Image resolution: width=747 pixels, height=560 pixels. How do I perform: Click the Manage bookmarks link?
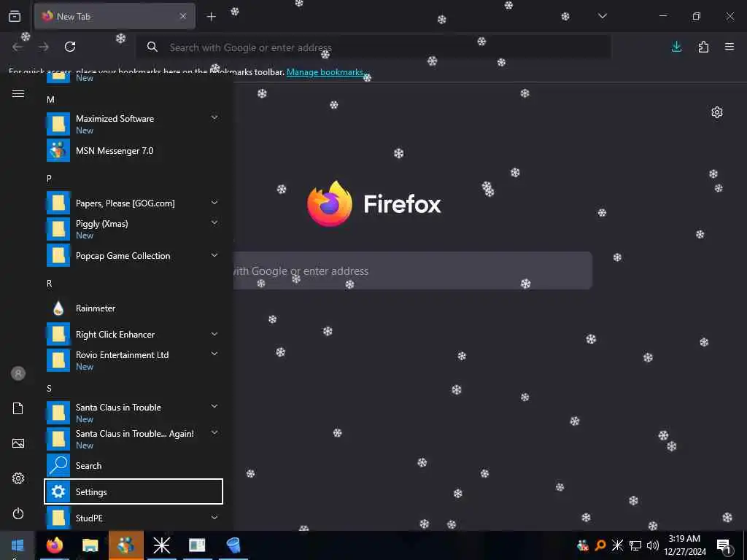325,72
